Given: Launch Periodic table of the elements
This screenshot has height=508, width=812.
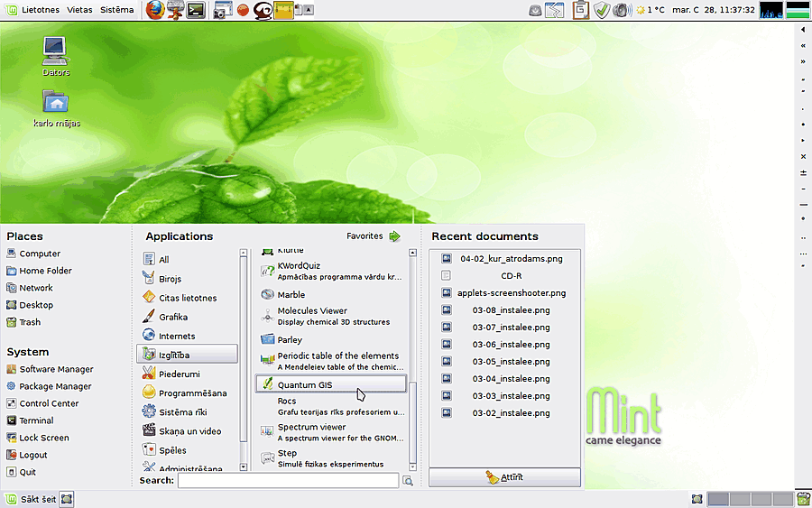Looking at the screenshot, I should click(331, 361).
